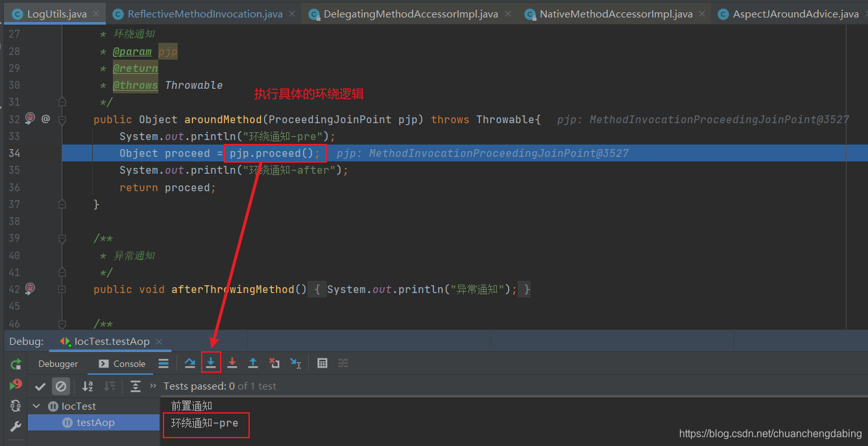Click the Toggle auto-test icon in sidebar
Screen dimensions: 868x446
16,406
